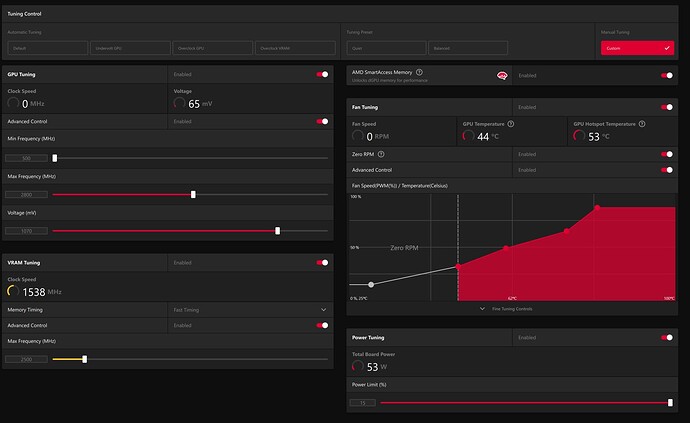Click the GPU Voltage slider handle
The width and height of the screenshot is (690, 423).
coord(278,231)
